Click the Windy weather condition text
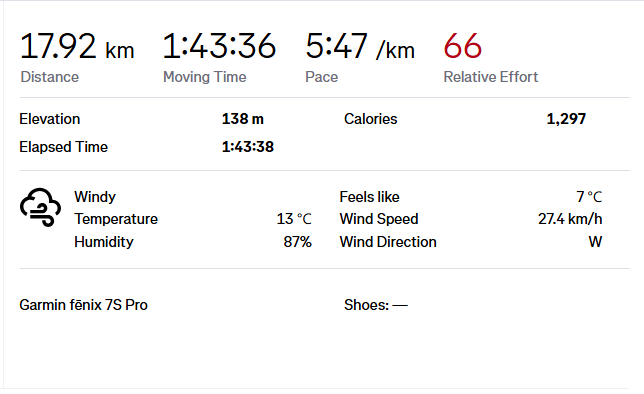This screenshot has width=644, height=394. click(95, 197)
